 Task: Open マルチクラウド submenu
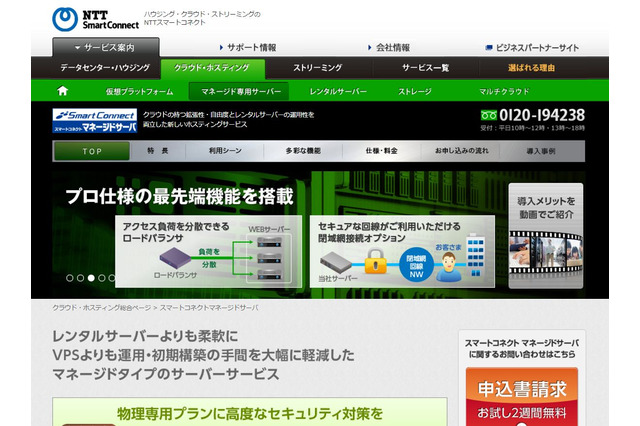[x=504, y=91]
